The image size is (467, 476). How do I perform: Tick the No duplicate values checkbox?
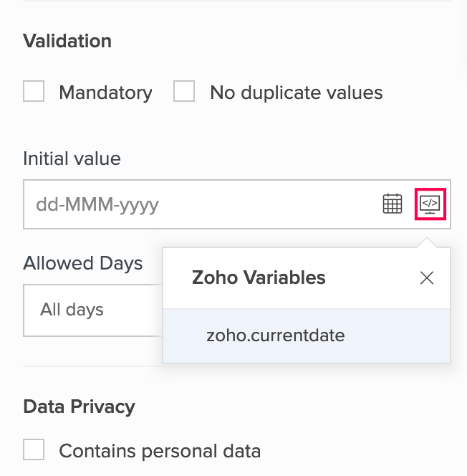pos(184,92)
